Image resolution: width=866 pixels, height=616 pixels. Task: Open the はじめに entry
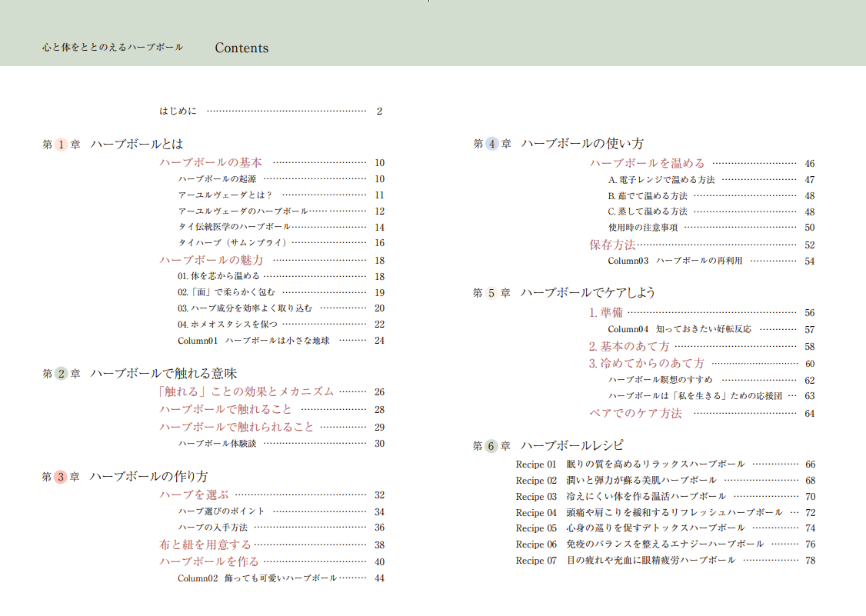click(x=178, y=111)
